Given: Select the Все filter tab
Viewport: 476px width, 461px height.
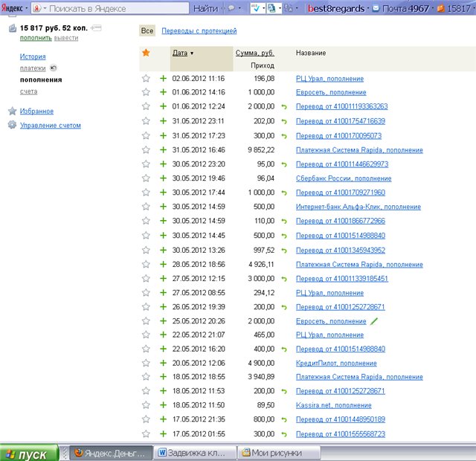Looking at the screenshot, I should [x=147, y=30].
